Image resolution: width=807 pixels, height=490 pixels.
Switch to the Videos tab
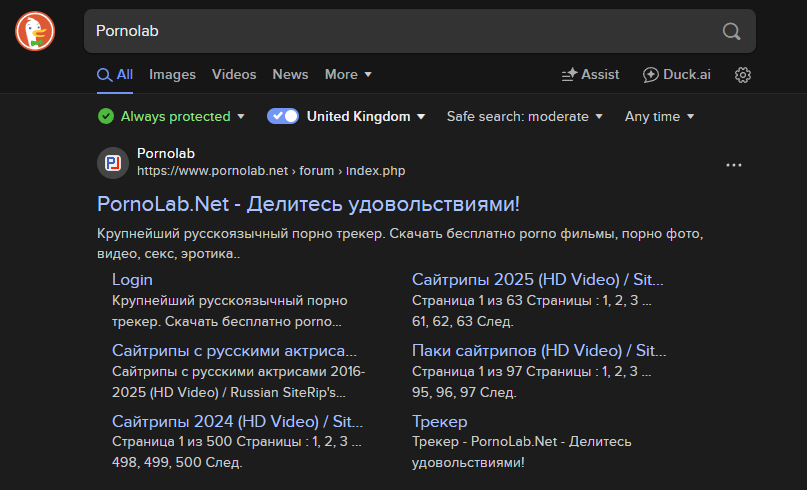tap(234, 75)
